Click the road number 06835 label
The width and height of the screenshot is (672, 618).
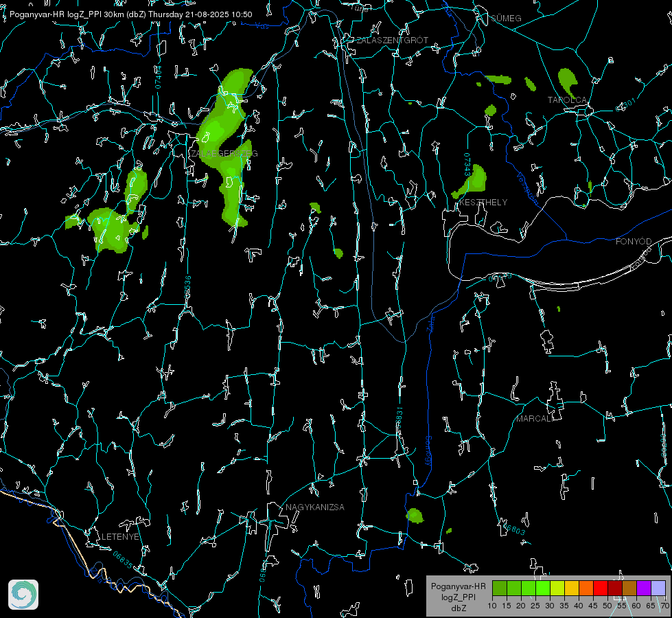pos(123,560)
